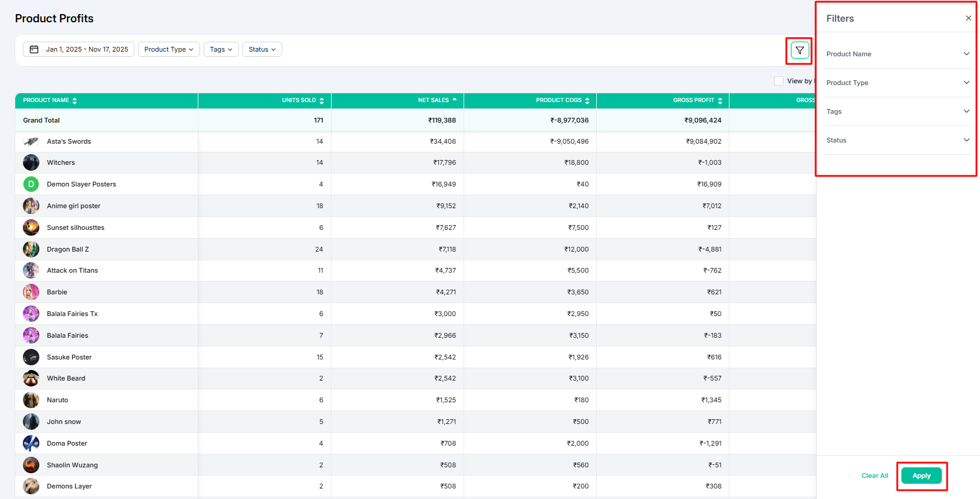Image resolution: width=980 pixels, height=499 pixels.
Task: Sort by Gross Profit column
Action: point(720,101)
